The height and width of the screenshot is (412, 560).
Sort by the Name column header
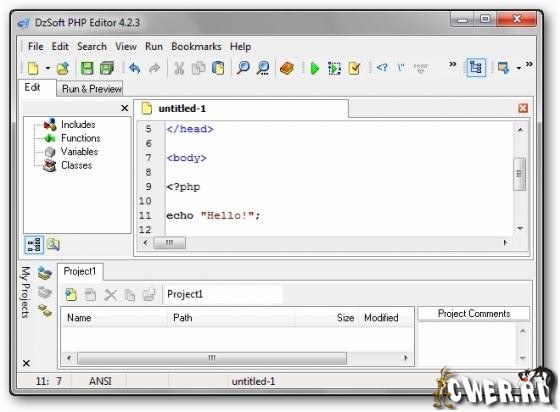point(114,318)
